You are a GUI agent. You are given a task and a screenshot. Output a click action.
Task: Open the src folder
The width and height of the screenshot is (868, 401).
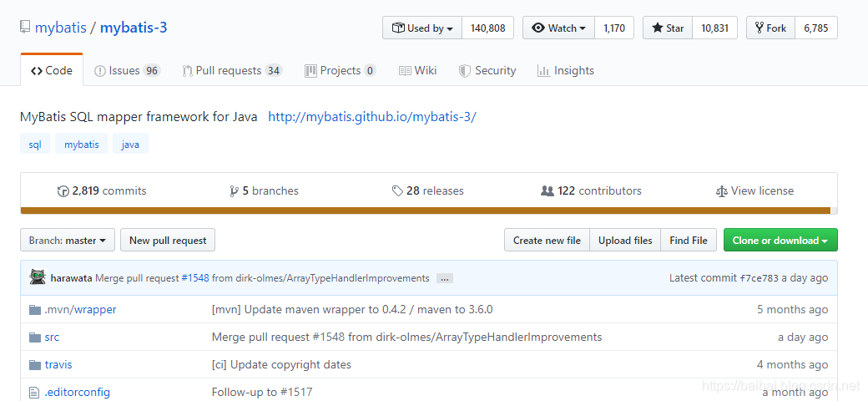tap(52, 338)
